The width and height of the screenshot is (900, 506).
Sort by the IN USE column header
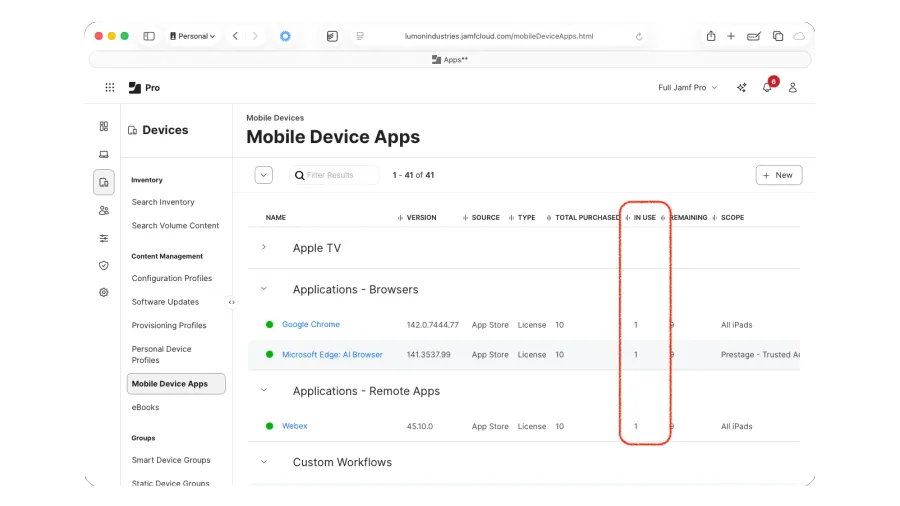645,217
